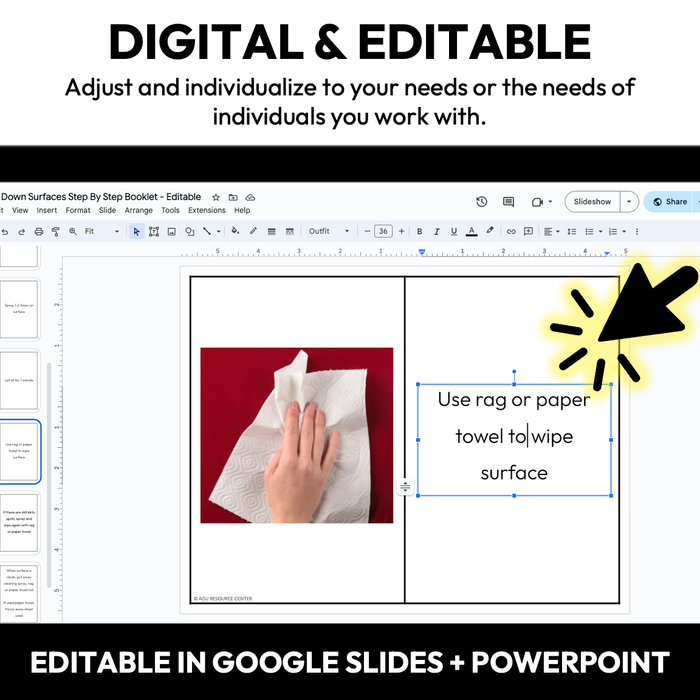Open the text color picker
The width and height of the screenshot is (700, 700).
[472, 231]
